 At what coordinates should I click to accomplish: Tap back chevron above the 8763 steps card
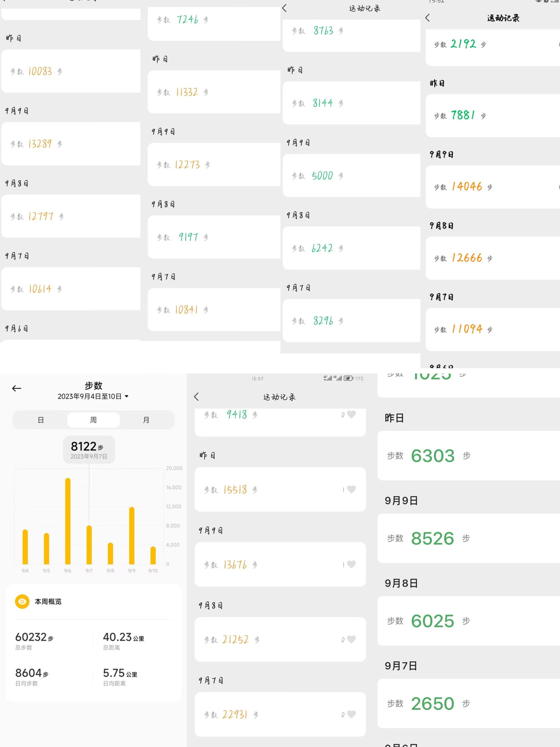(284, 8)
